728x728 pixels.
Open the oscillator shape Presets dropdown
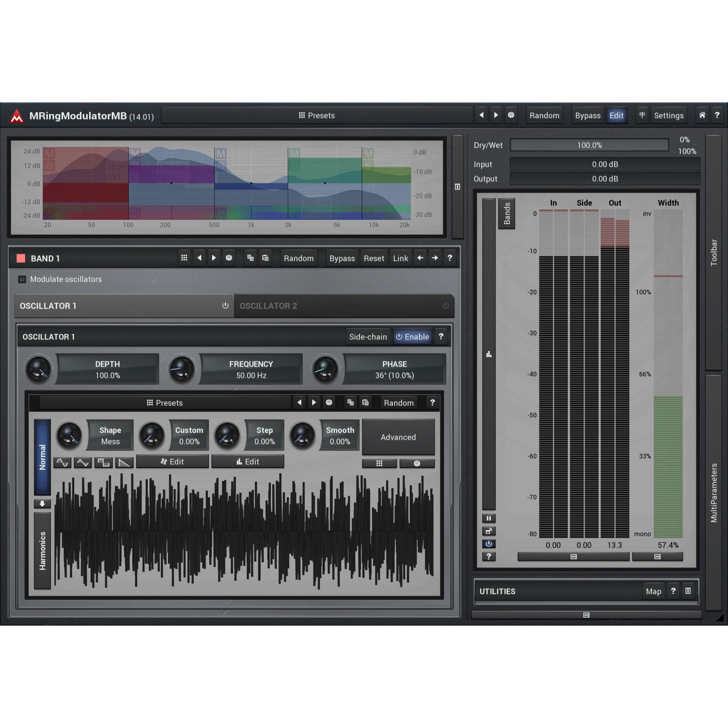tap(165, 403)
